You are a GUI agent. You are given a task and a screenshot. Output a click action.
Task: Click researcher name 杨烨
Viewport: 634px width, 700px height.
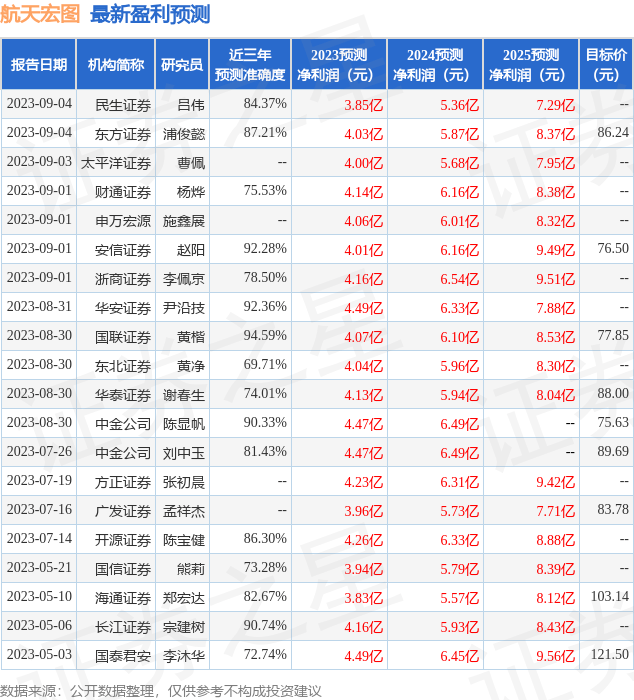(191, 192)
